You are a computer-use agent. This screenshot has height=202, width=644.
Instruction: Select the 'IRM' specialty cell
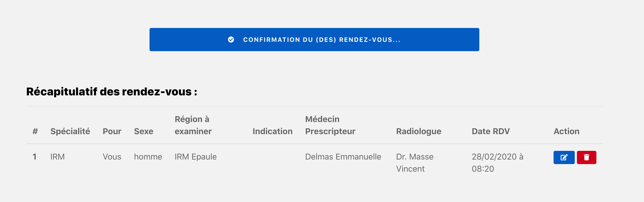58,157
